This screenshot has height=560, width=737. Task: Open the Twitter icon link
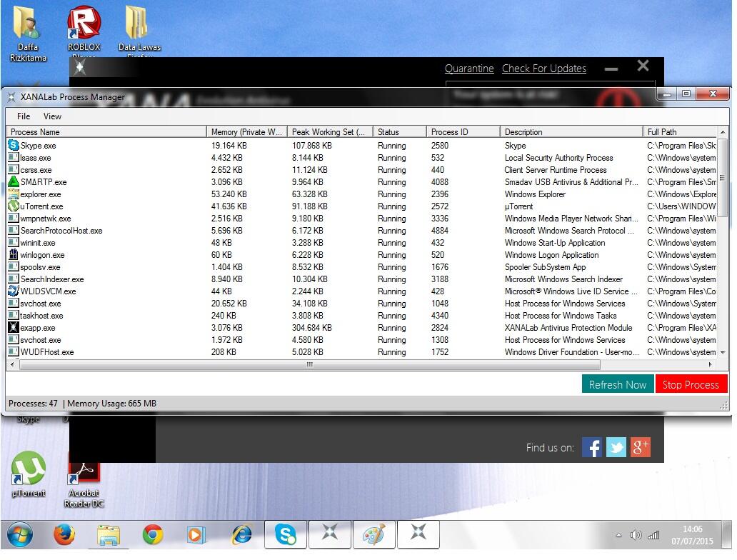click(x=616, y=447)
